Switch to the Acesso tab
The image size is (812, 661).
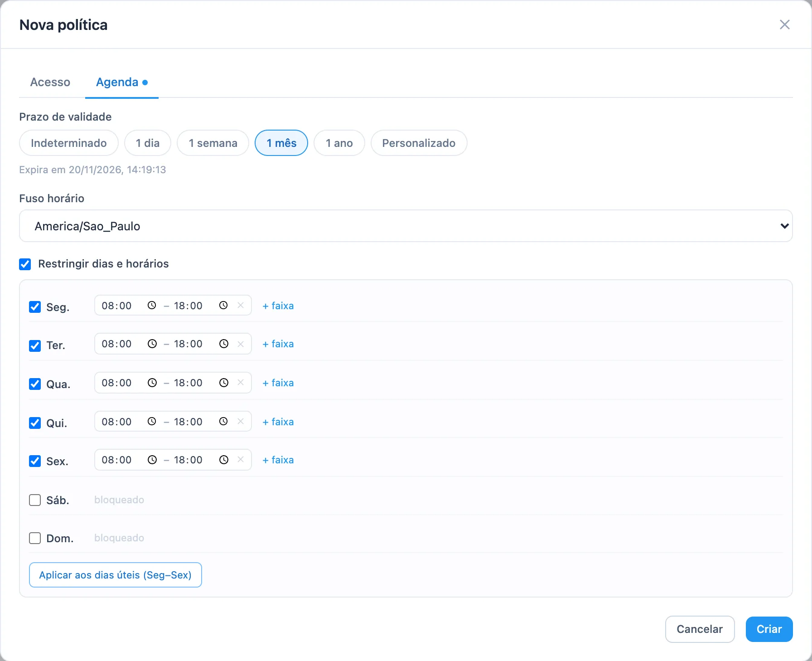(x=50, y=82)
